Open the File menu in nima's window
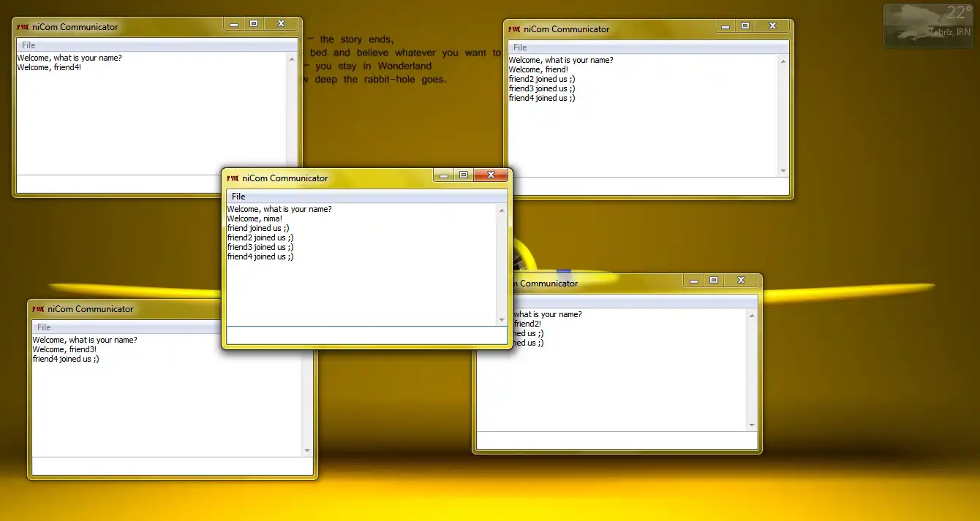 (x=238, y=197)
